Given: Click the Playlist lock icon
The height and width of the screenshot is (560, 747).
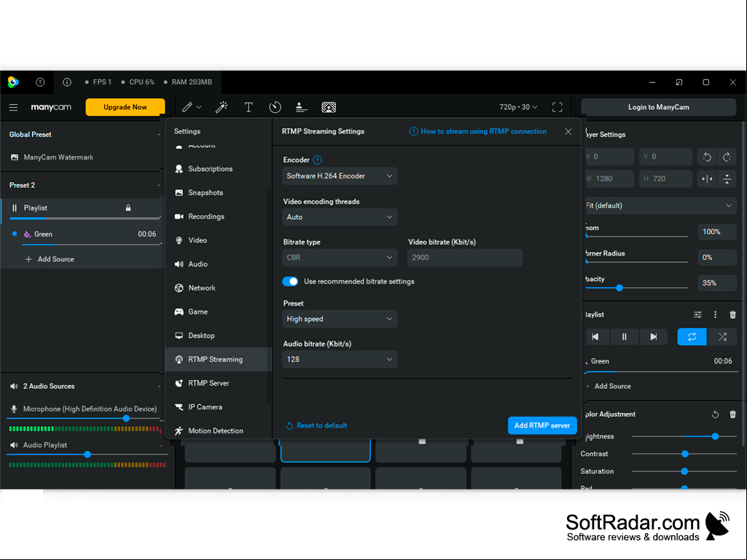Looking at the screenshot, I should pos(128,208).
